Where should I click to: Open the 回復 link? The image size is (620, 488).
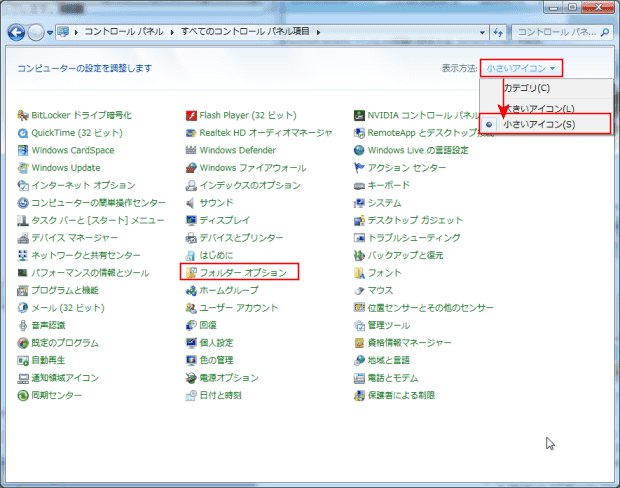208,325
